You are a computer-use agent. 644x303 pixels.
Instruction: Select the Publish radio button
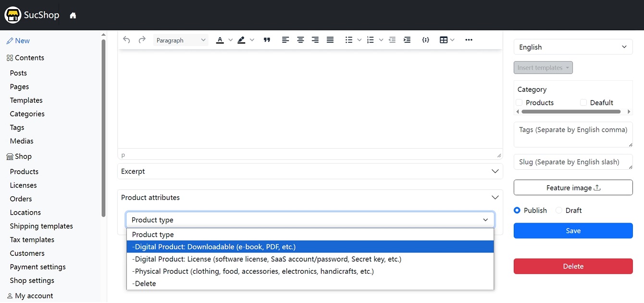click(x=517, y=210)
